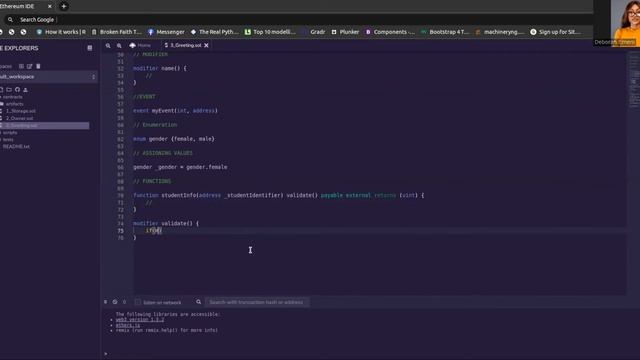The image size is (640, 360).
Task: Enable listen on network checkbox
Action: click(x=138, y=302)
